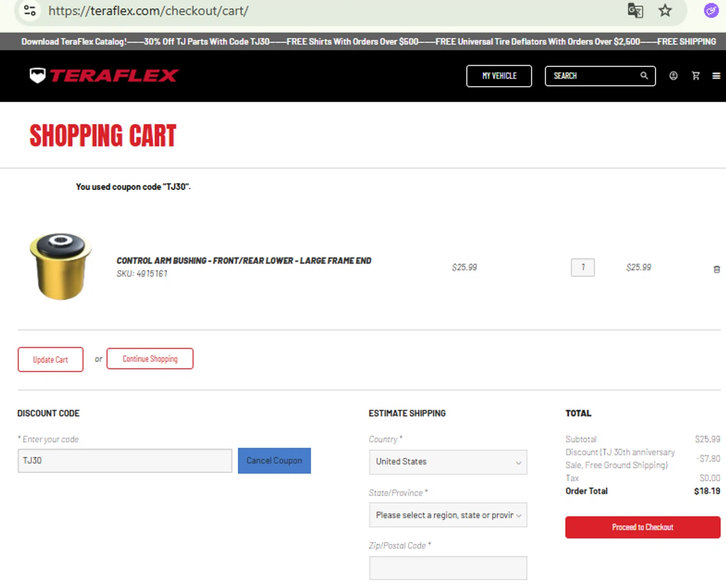This screenshot has height=588, width=726.
Task: Click the discount code field containing TJ30
Action: [125, 461]
